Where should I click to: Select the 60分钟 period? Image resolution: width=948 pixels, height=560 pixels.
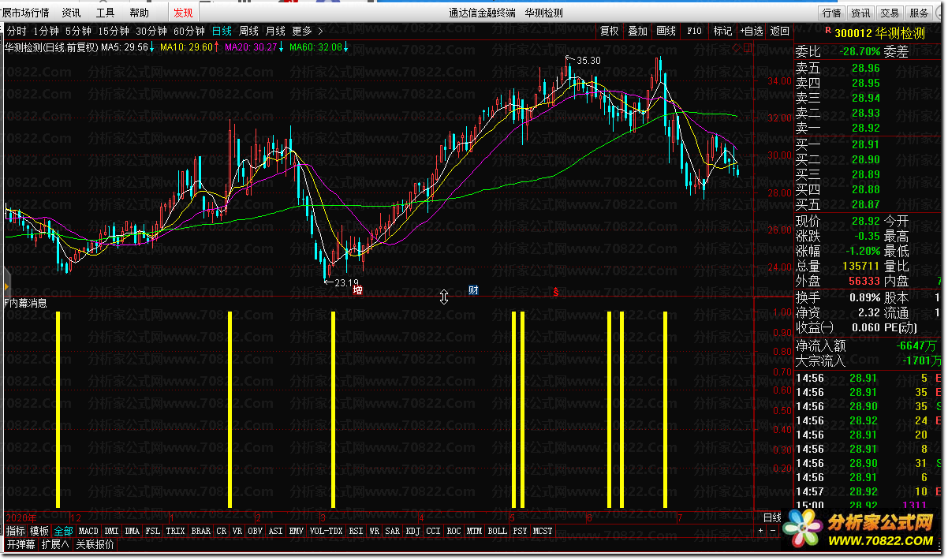(x=189, y=31)
